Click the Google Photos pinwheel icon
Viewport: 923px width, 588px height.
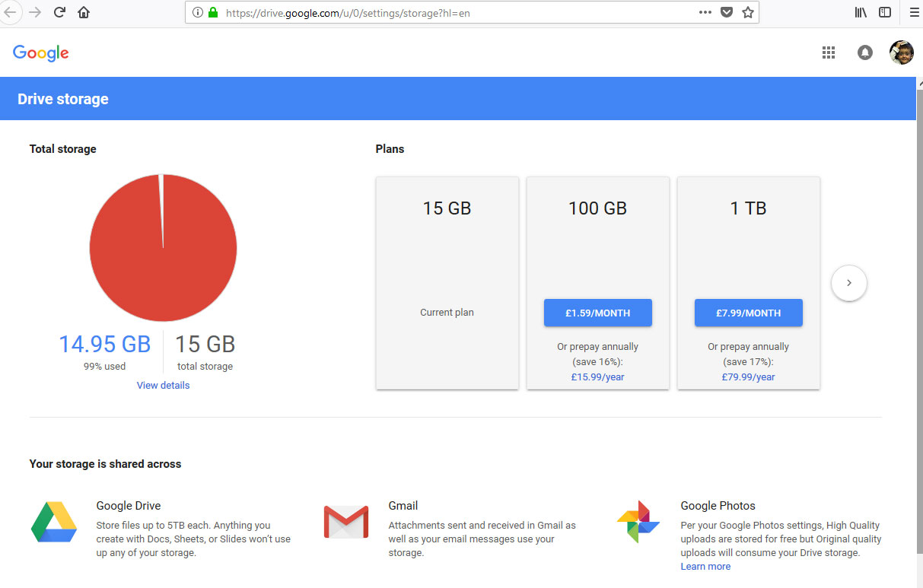pyautogui.click(x=638, y=522)
